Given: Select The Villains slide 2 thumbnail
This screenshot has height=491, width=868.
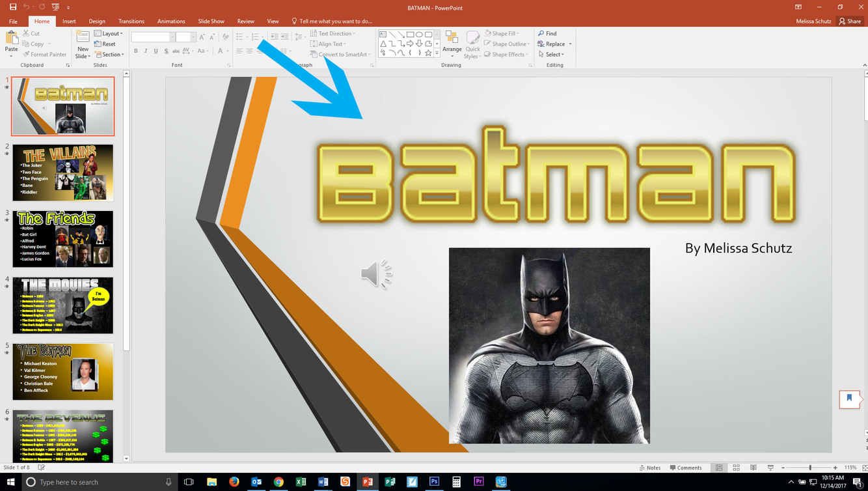Looking at the screenshot, I should point(62,173).
